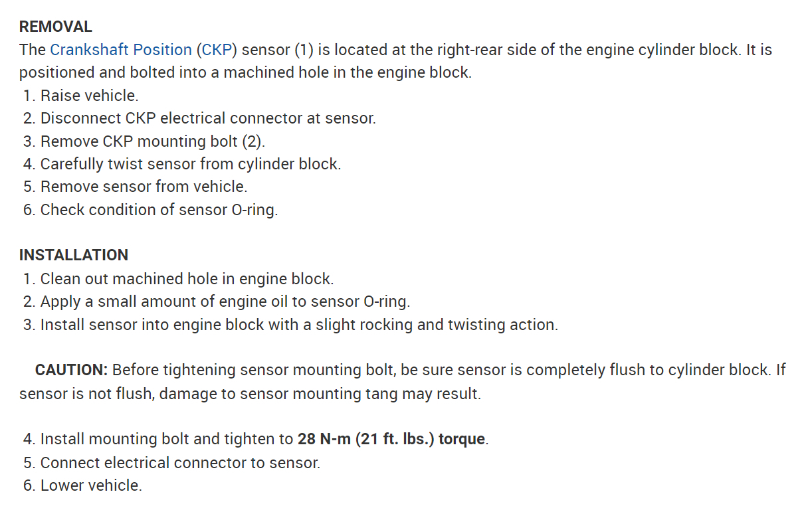Select the 'Remove sensor from vehicle' step
Screen dimensions: 812x512
pos(144,187)
